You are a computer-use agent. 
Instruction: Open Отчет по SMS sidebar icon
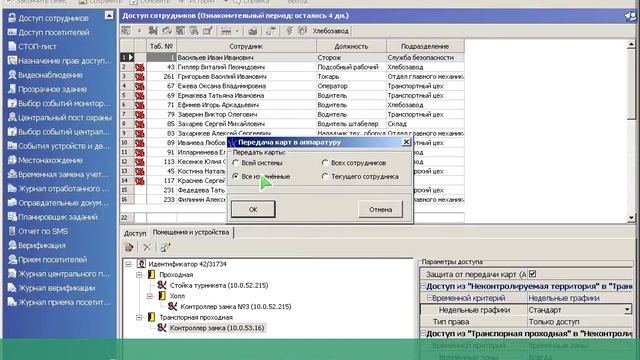click(12, 231)
